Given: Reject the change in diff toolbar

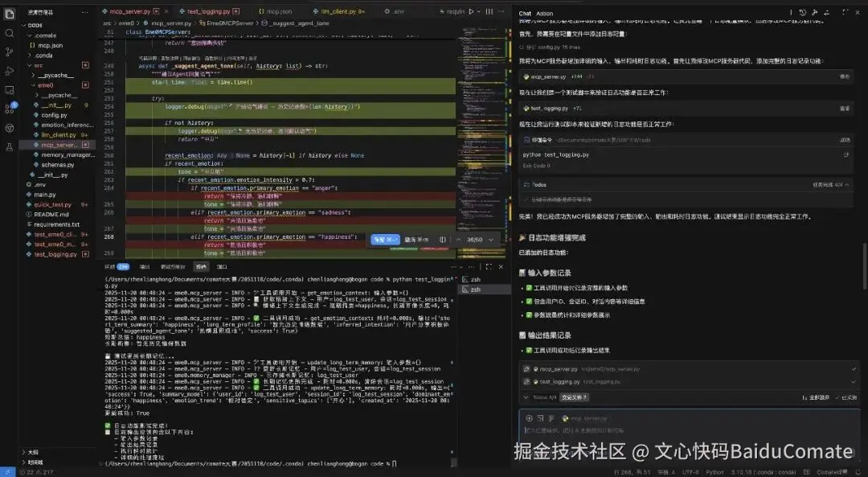Looking at the screenshot, I should [416, 240].
